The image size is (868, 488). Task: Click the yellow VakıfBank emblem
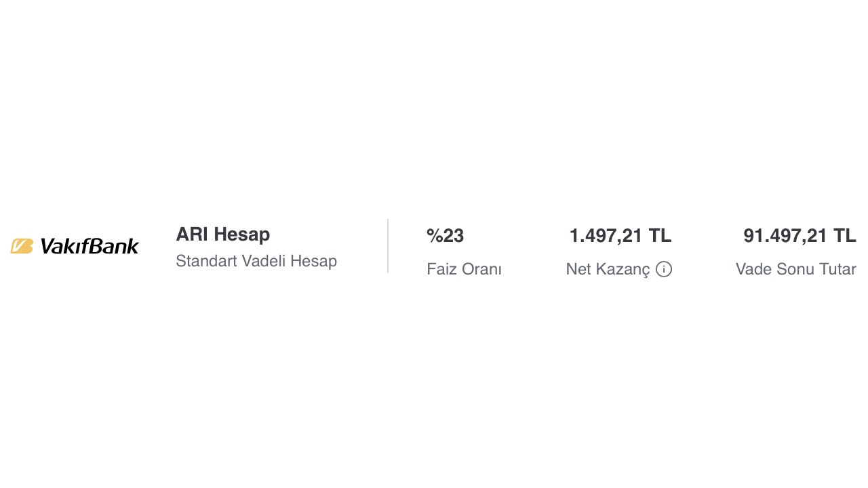tap(22, 246)
